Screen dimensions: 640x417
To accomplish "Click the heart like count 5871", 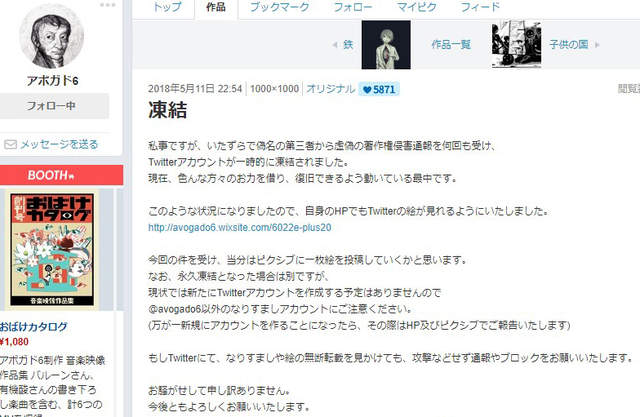I will 379,89.
